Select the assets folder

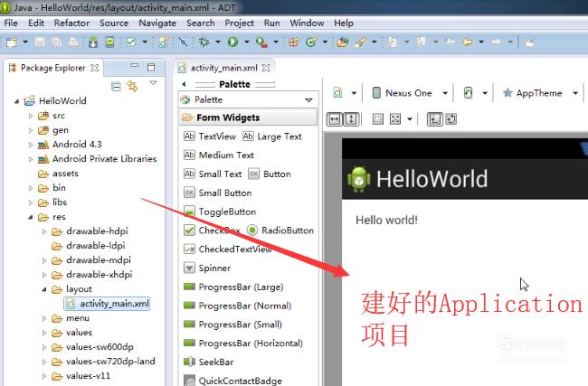tap(59, 174)
